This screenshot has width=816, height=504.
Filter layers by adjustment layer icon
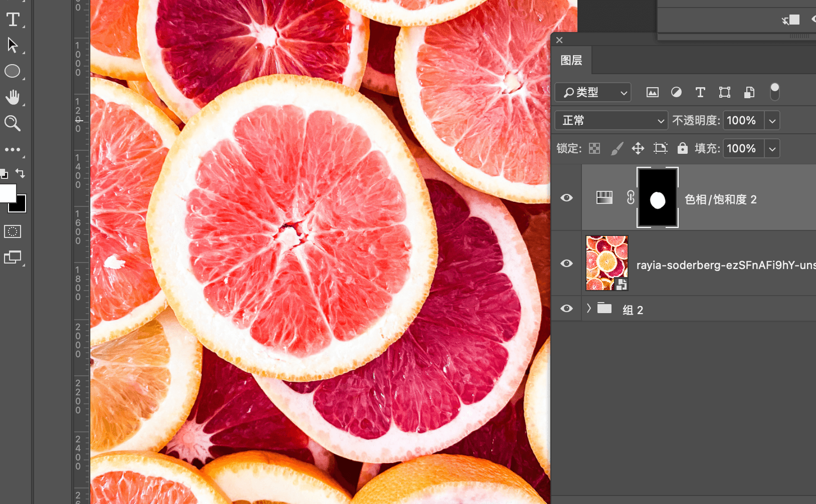pyautogui.click(x=676, y=92)
